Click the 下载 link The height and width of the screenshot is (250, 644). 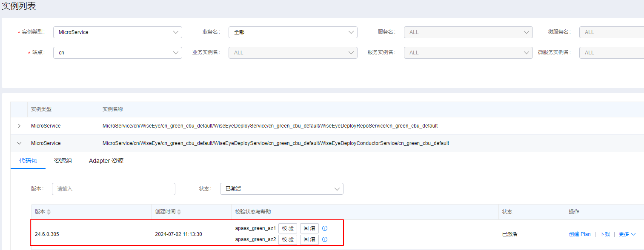pos(605,234)
